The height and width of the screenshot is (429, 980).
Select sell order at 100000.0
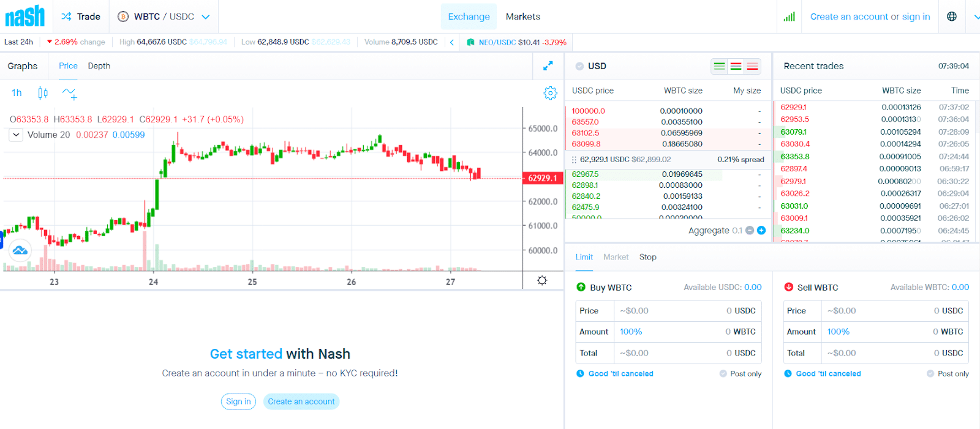[x=668, y=111]
